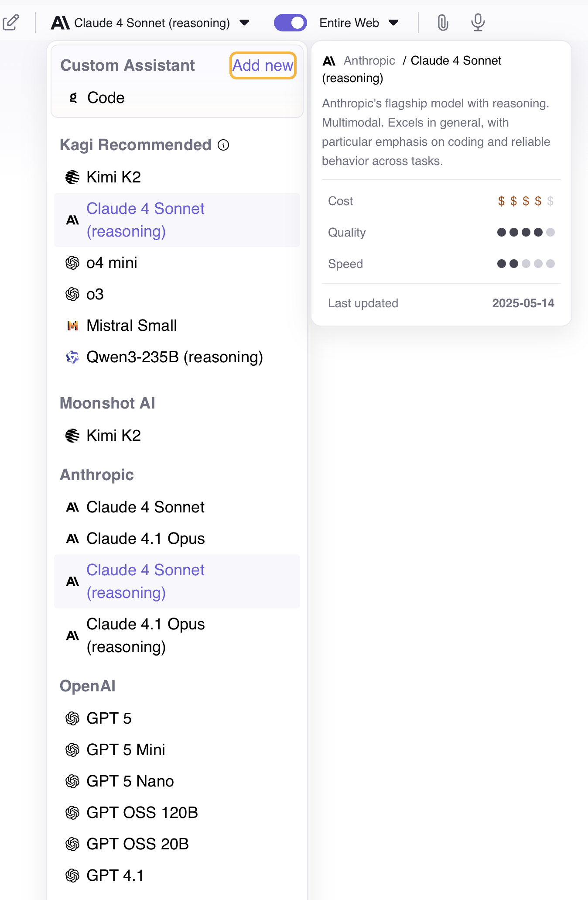The image size is (588, 900).
Task: Click the new chat compose icon
Action: 11,22
